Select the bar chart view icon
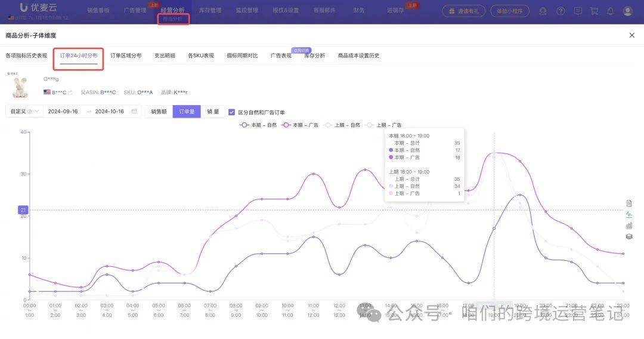Viewport: 644px width, 339px height. tap(629, 226)
